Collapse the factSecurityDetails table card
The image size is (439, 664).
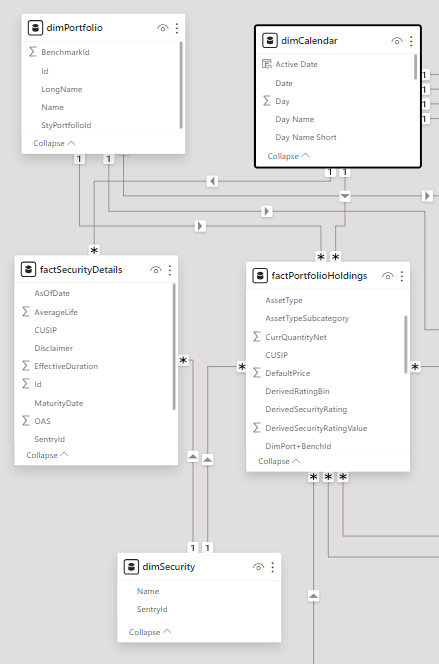47,455
